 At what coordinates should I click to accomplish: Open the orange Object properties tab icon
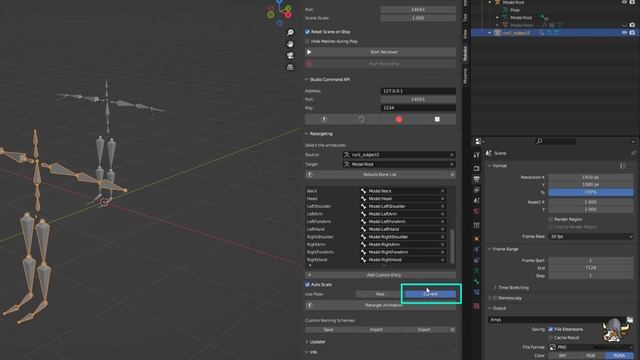coord(476,238)
